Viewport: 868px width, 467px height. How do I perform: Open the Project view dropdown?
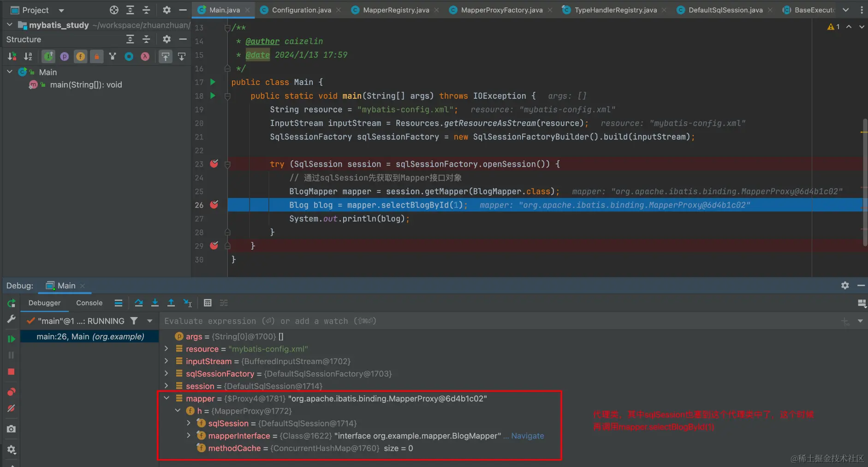point(61,10)
